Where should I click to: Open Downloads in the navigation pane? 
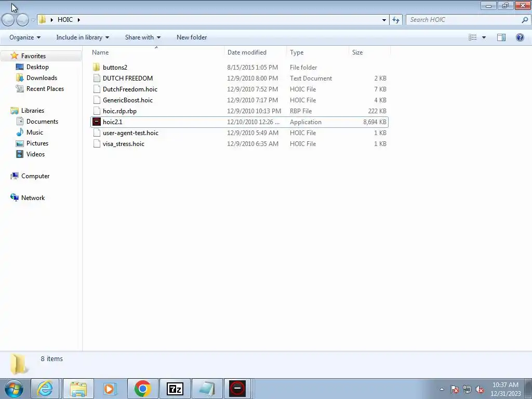[42, 78]
